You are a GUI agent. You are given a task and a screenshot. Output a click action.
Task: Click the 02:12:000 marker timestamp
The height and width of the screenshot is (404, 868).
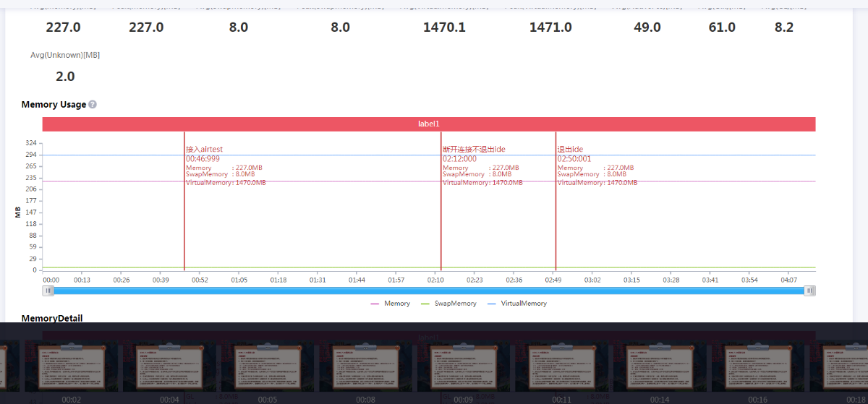pos(459,159)
